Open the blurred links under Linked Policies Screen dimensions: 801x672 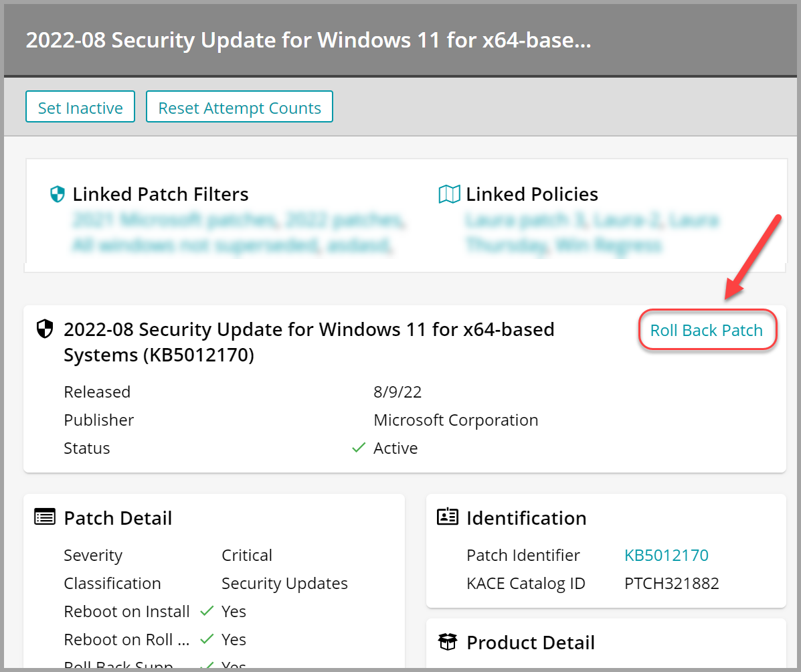point(592,233)
